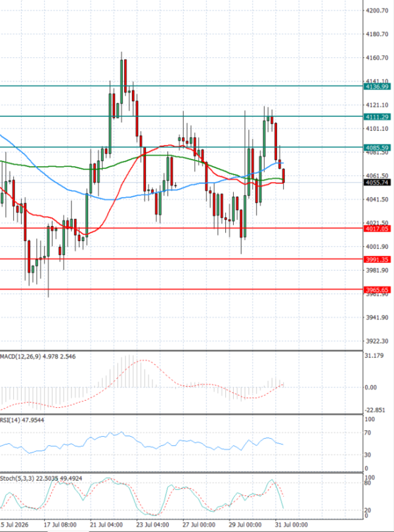Click the 17 Jul 08:00 time label
The height and width of the screenshot is (532, 394).
[x=60, y=525]
